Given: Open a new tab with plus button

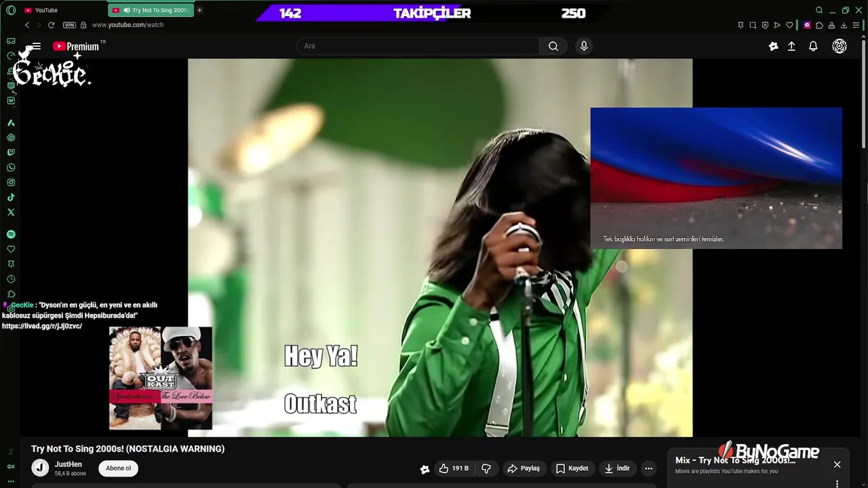Looking at the screenshot, I should 199,10.
